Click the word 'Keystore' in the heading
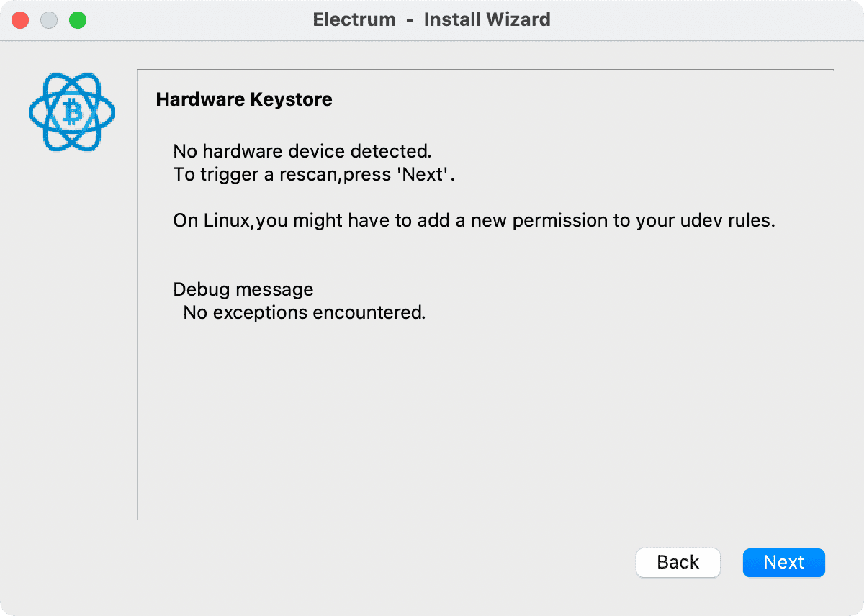The image size is (864, 616). click(x=291, y=99)
